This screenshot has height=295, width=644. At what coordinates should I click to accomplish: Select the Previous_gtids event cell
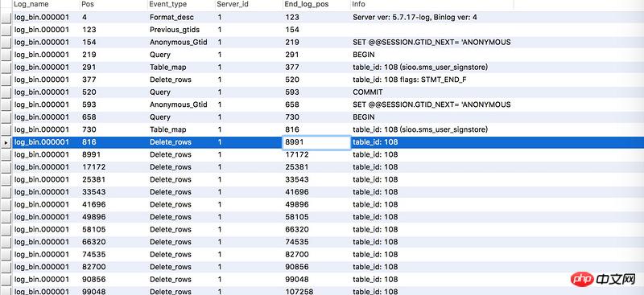tap(181, 30)
